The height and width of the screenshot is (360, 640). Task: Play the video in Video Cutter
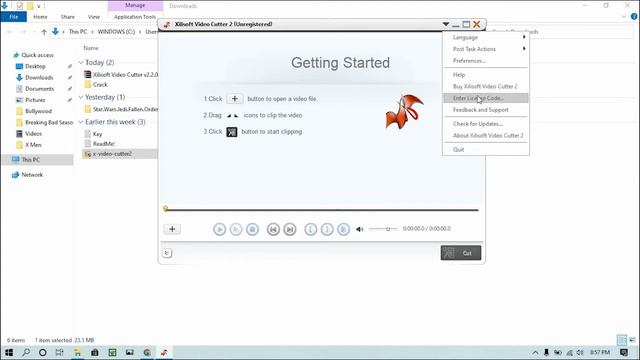220,229
